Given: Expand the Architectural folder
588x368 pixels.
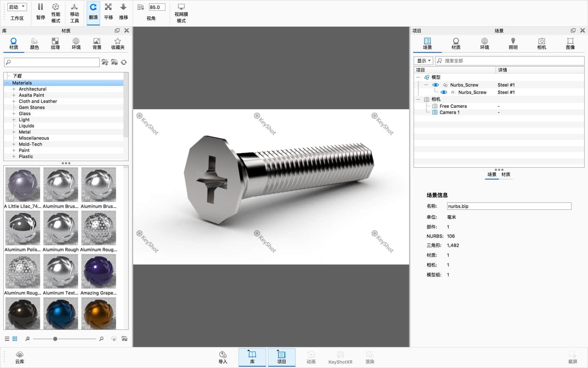Looking at the screenshot, I should click(13, 89).
